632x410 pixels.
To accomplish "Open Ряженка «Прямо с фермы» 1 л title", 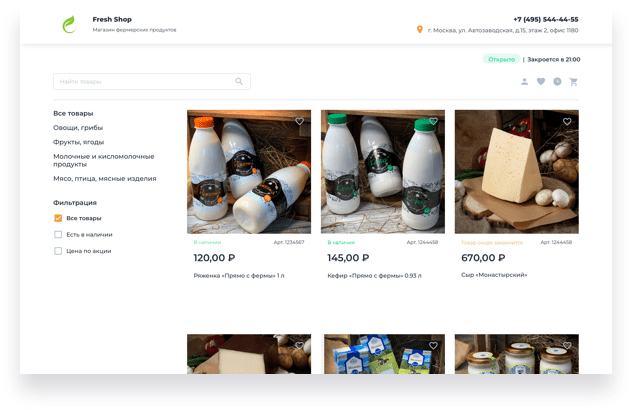I will [x=239, y=276].
